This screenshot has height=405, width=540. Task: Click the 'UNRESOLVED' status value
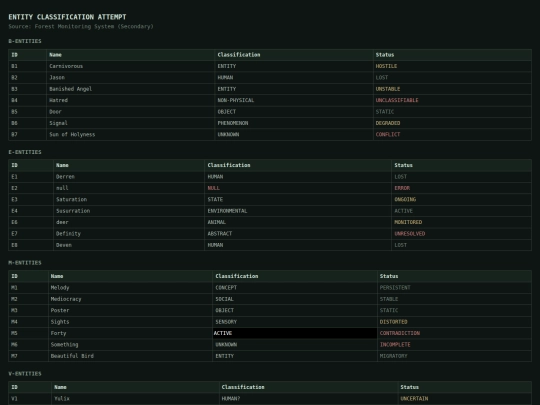coord(409,233)
